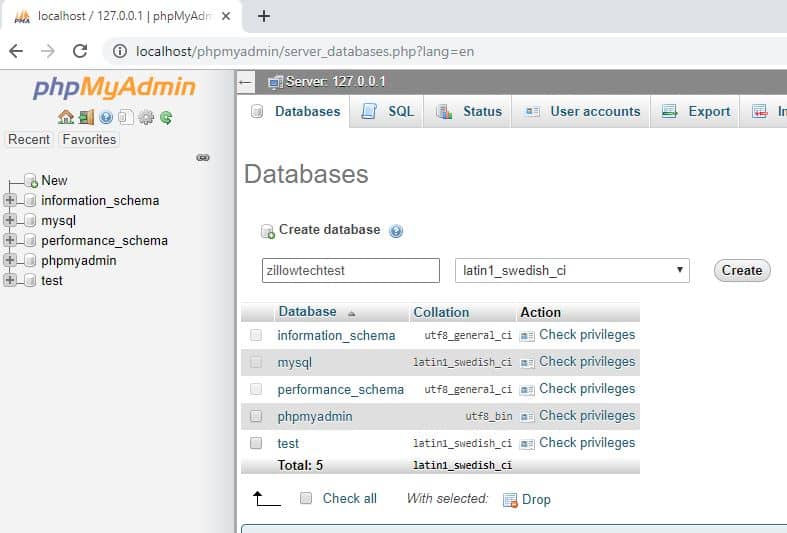This screenshot has width=787, height=533.
Task: Switch to the Databases tab
Action: [x=296, y=111]
